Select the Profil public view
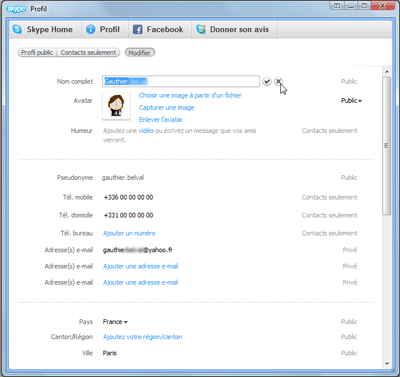 click(x=37, y=53)
